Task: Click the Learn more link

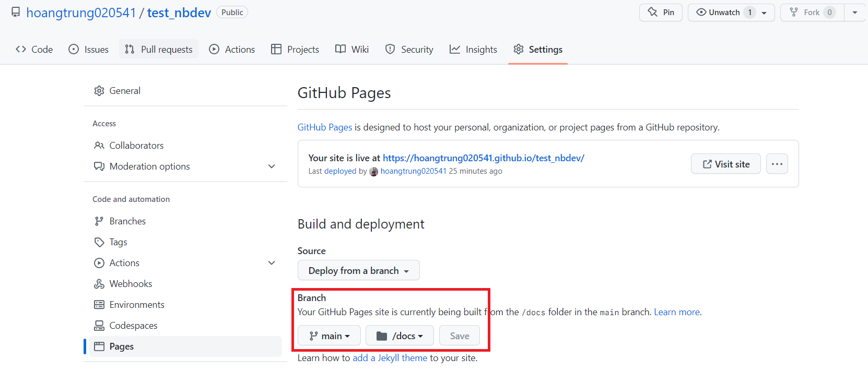Action: tap(677, 312)
